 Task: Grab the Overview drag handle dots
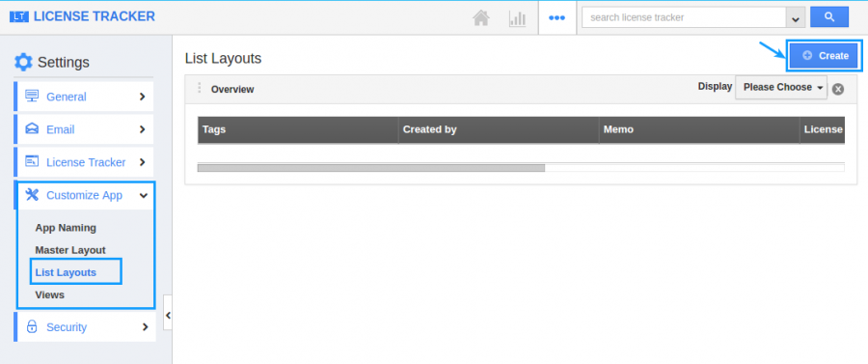click(x=200, y=88)
